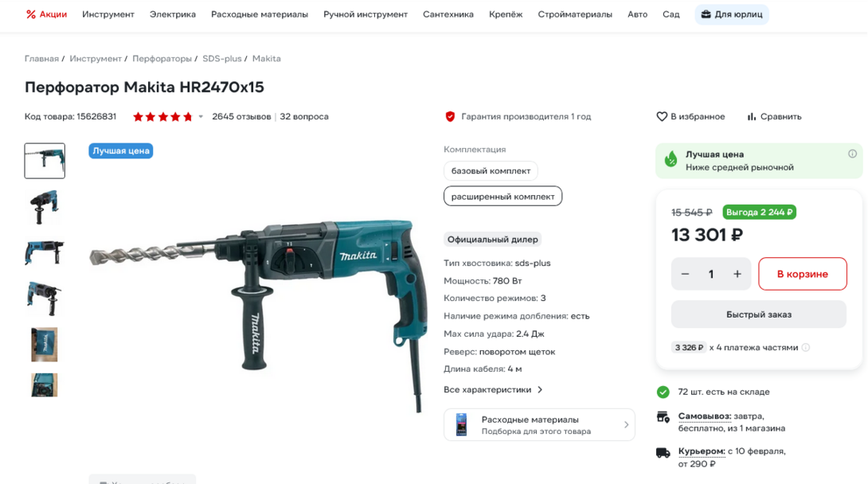
Task: Decrease quantity with the minus button
Action: pyautogui.click(x=686, y=274)
